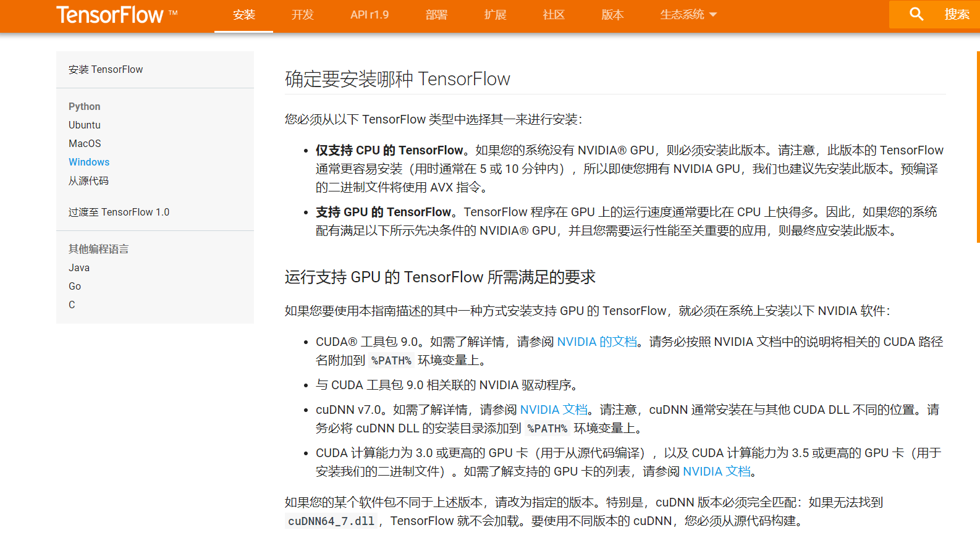
Task: Click the orange page scrollbar thumb
Action: (978, 146)
